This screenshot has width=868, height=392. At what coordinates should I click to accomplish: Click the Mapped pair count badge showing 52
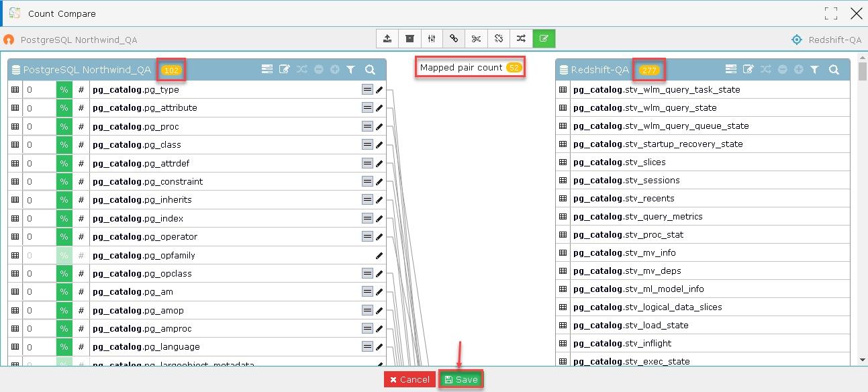pos(511,67)
